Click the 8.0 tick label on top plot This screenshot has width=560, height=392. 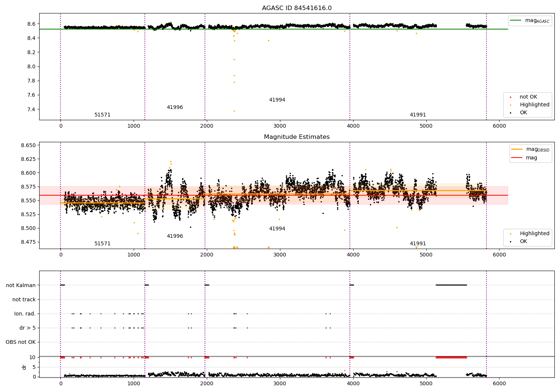tap(31, 67)
